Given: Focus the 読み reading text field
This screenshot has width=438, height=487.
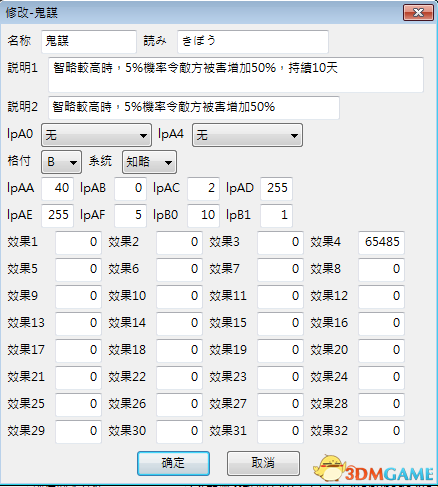Looking at the screenshot, I should 253,42.
